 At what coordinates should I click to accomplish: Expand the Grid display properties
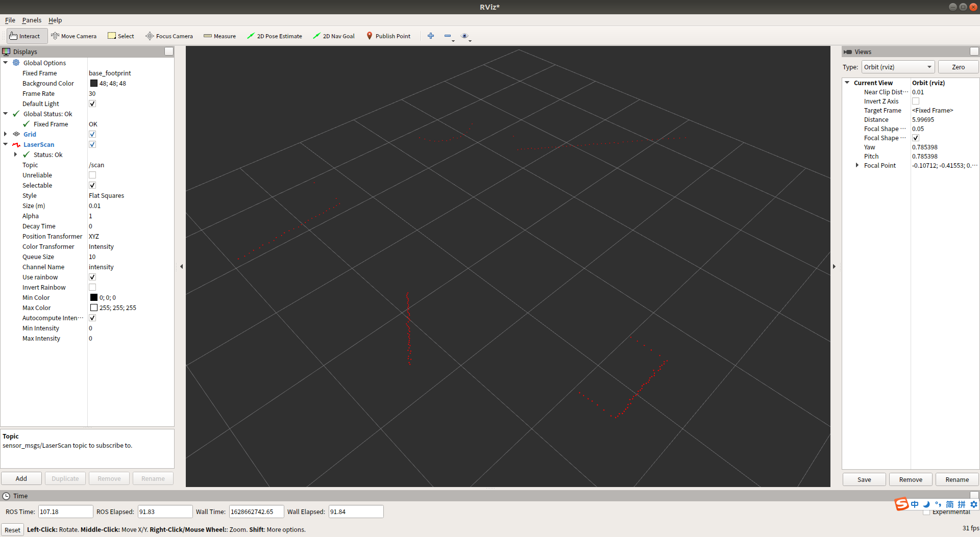(x=6, y=134)
